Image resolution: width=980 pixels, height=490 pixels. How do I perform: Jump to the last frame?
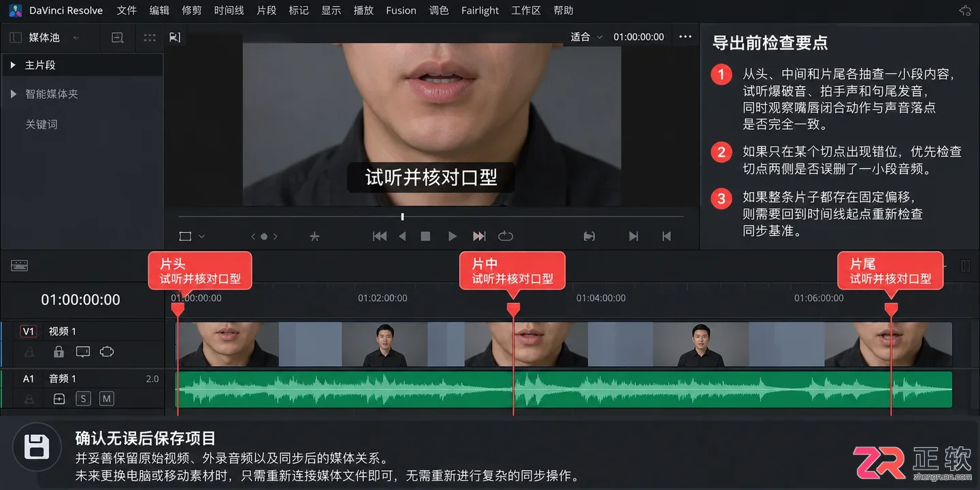point(479,236)
